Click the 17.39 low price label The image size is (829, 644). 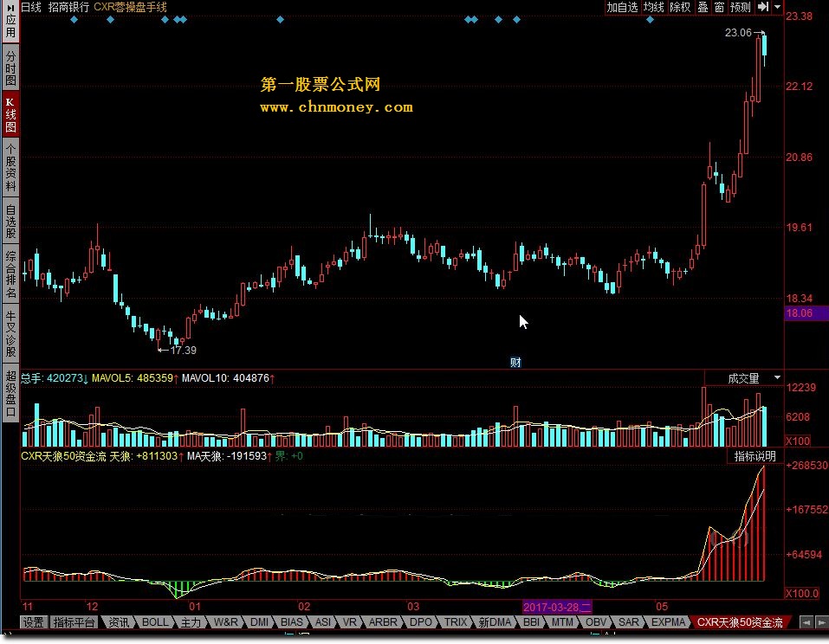(183, 351)
